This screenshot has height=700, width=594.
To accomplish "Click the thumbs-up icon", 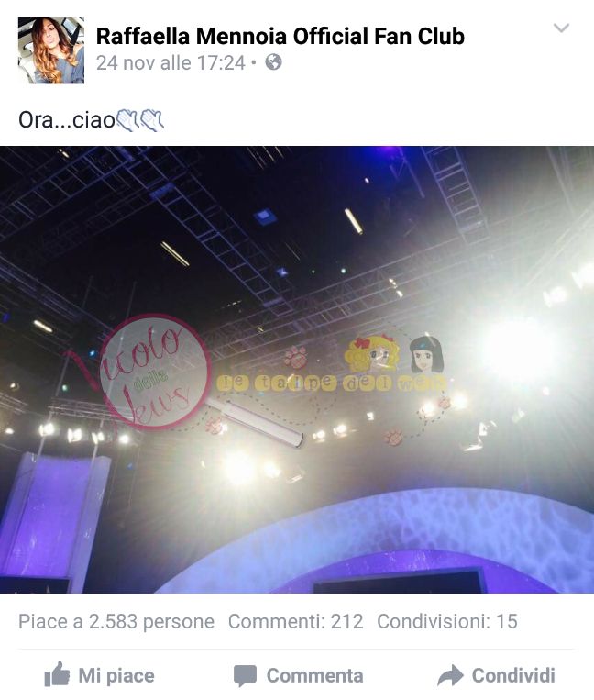I will coord(57,674).
